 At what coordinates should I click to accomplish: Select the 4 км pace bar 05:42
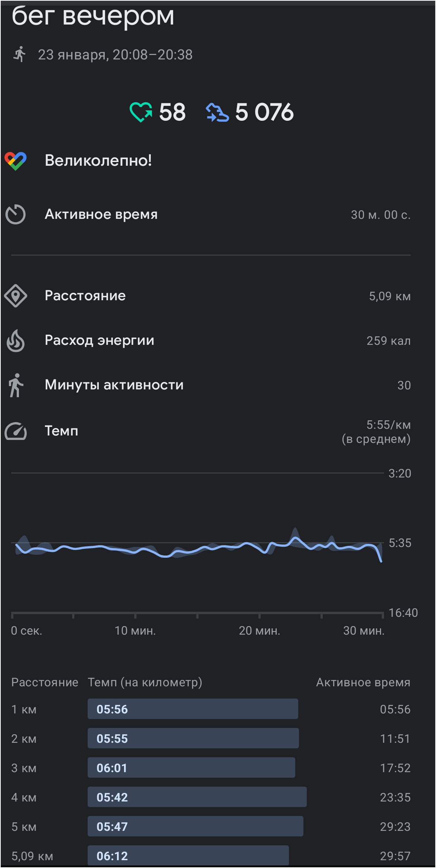[x=197, y=797]
